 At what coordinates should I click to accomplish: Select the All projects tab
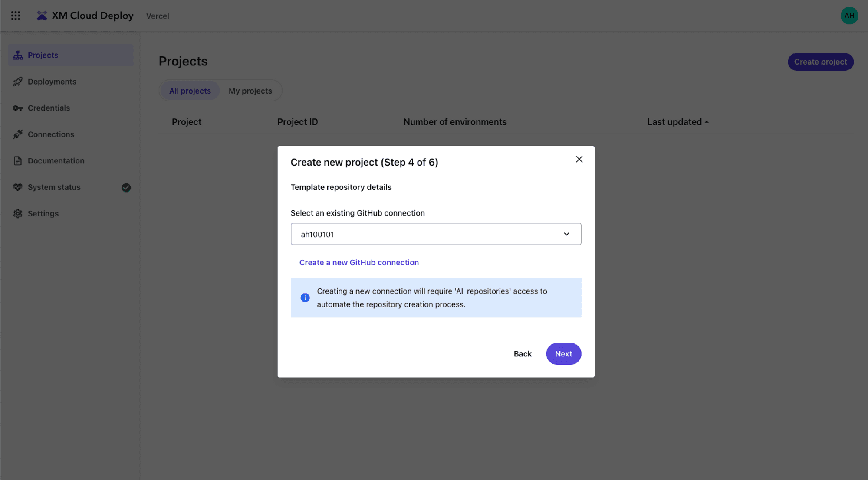(190, 91)
